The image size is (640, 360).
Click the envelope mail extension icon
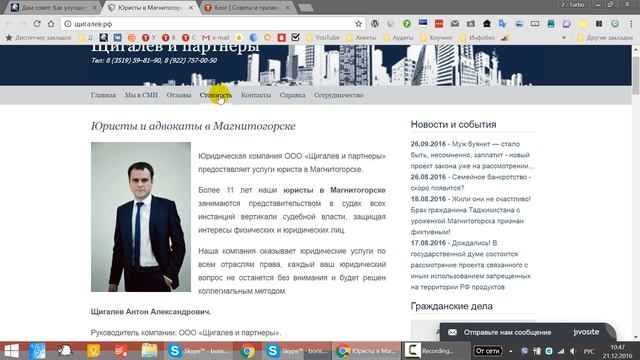click(x=455, y=24)
